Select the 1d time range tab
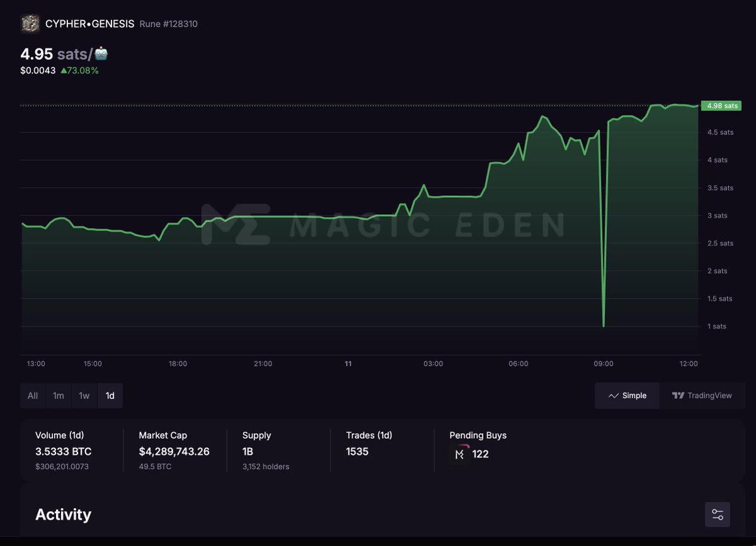 click(x=110, y=395)
